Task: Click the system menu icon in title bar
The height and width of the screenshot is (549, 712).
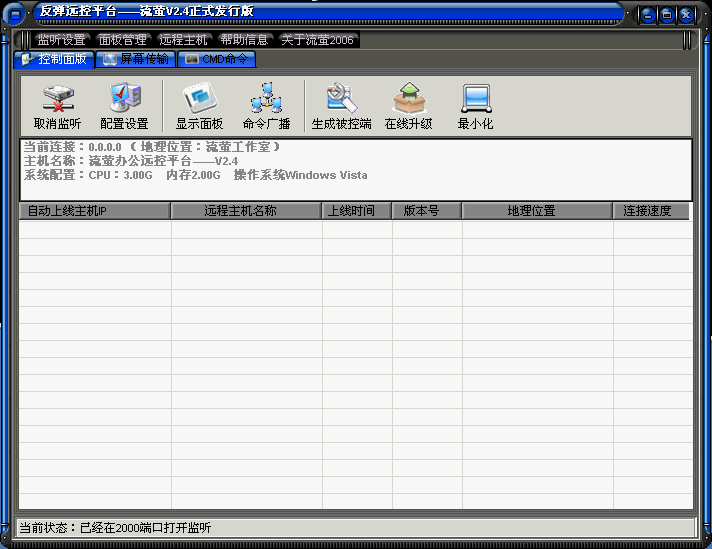Action: click(16, 14)
